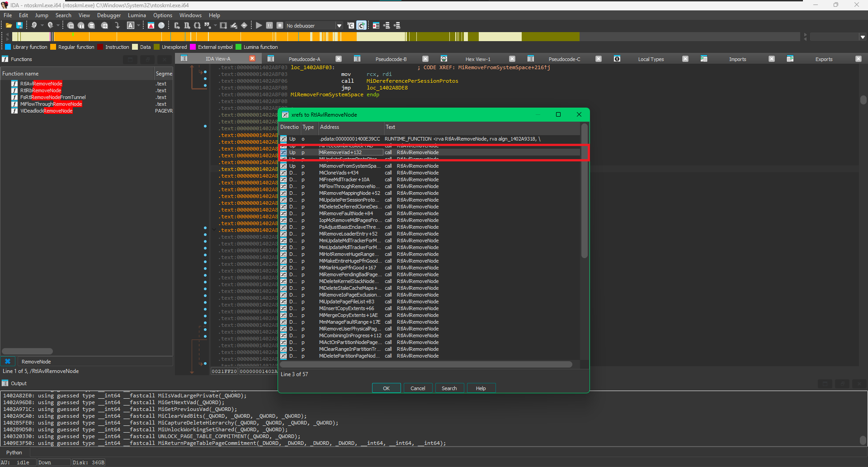
Task: Click the Pause process toolbar icon
Action: click(269, 26)
